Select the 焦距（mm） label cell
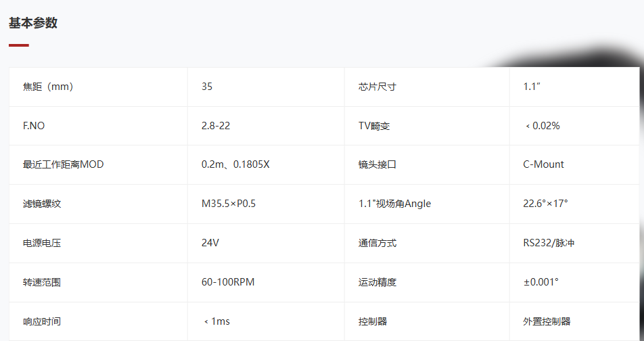The image size is (644, 341). click(x=98, y=87)
